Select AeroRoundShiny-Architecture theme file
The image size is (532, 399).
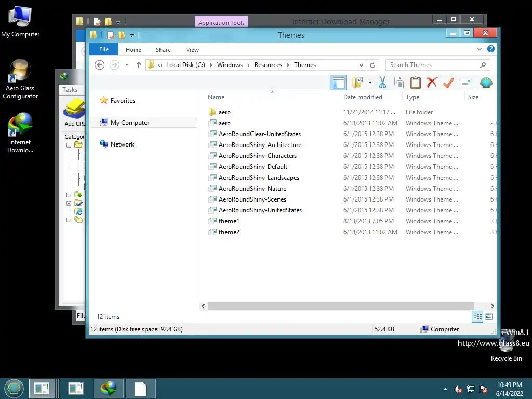tap(260, 144)
